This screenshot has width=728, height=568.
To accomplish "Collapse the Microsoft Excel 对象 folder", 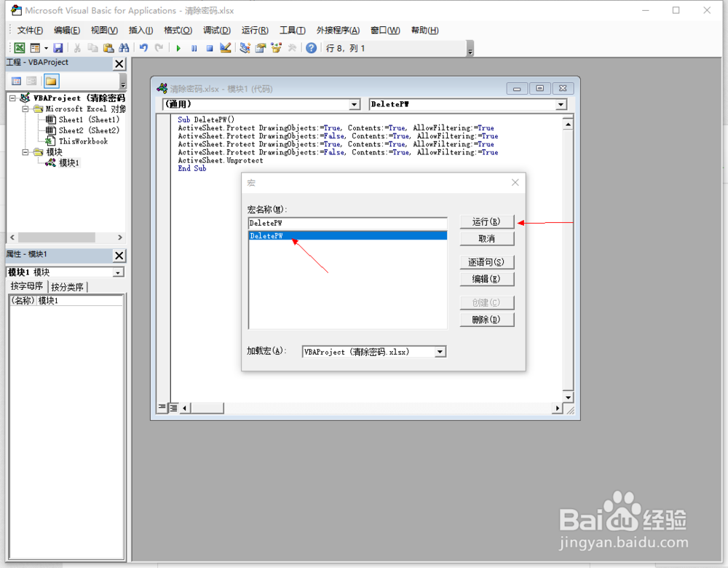I will point(25,109).
